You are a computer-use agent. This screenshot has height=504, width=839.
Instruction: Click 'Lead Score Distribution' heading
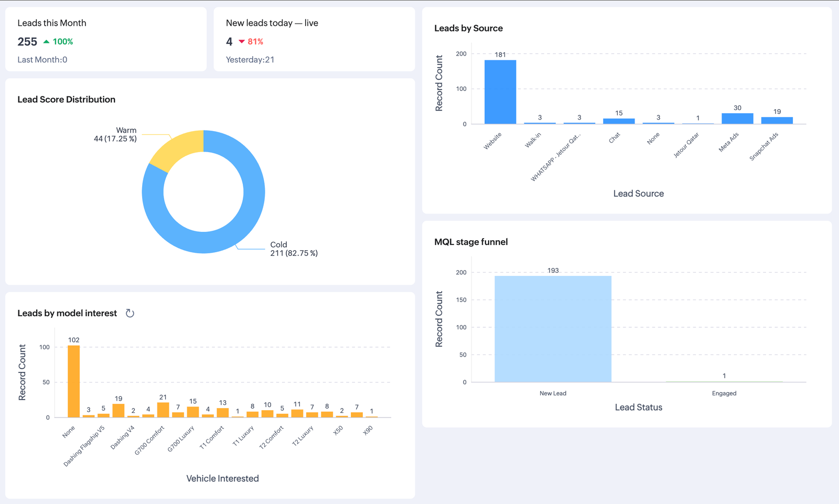point(67,100)
